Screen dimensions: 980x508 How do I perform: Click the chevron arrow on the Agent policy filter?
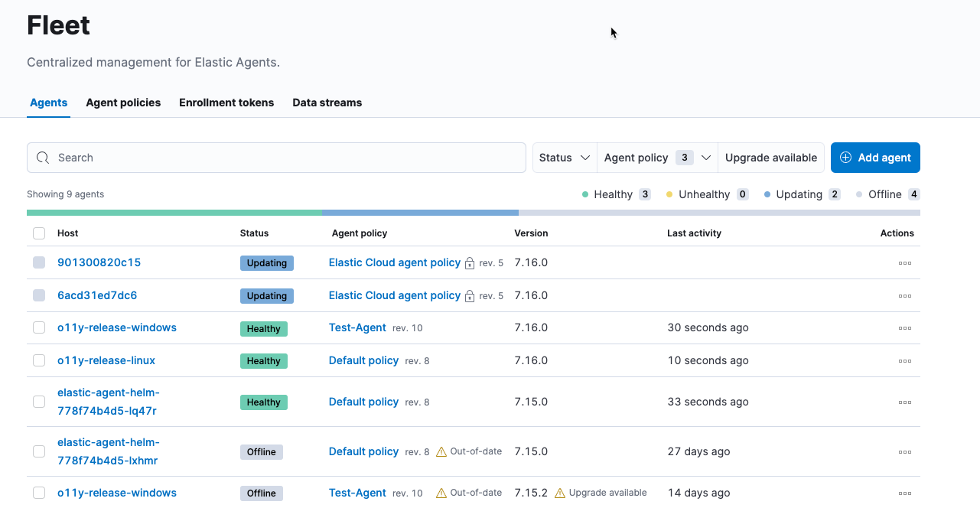705,157
